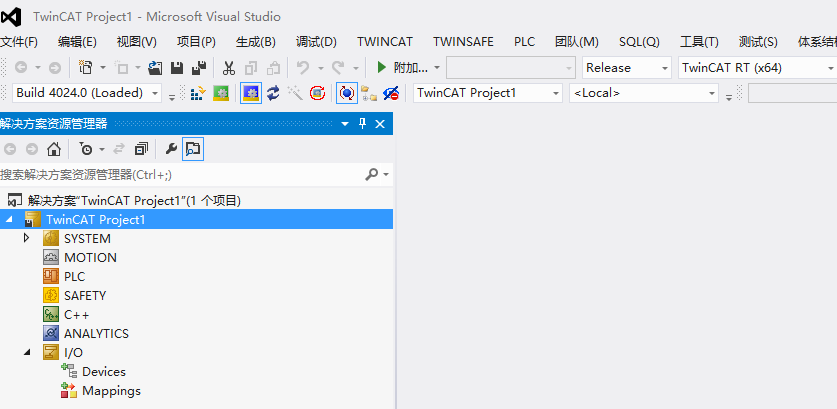The width and height of the screenshot is (837, 409).
Task: Click the Show Sub Items folder icon
Action: [369, 93]
